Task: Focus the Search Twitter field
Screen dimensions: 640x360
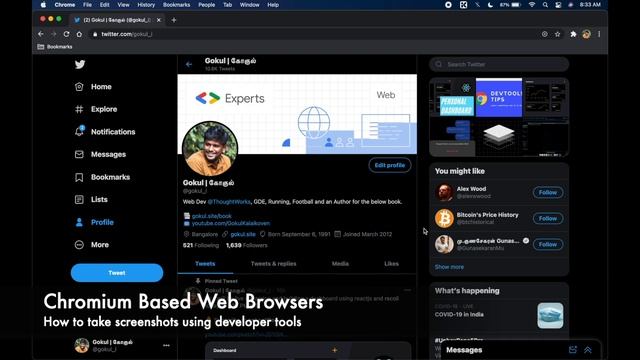Action: [x=499, y=64]
